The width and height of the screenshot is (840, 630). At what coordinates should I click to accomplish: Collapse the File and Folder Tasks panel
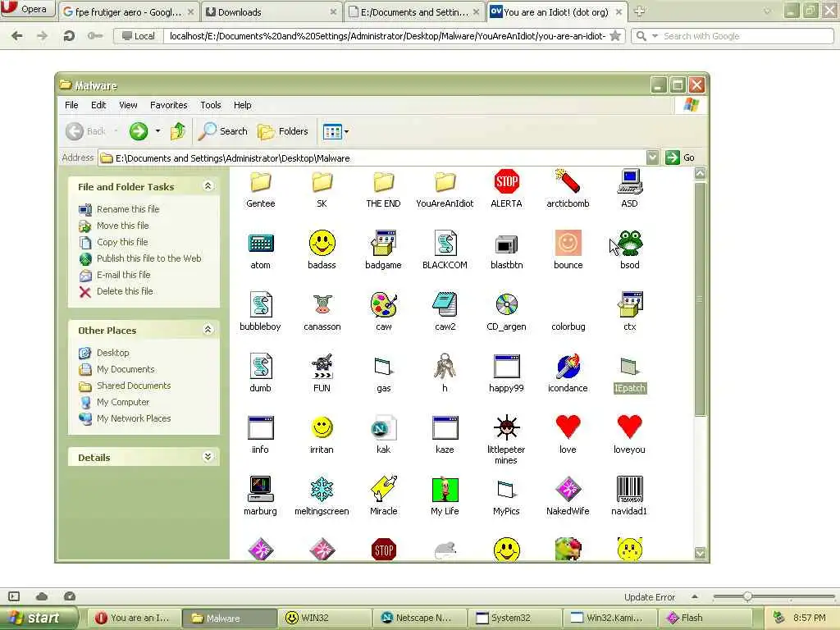208,186
